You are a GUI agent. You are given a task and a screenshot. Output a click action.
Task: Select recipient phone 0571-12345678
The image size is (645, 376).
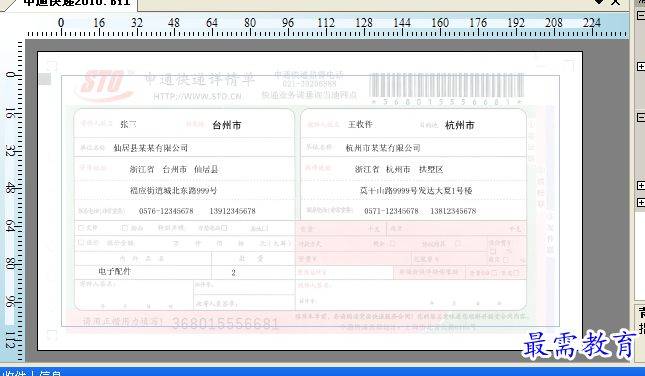[x=391, y=211]
